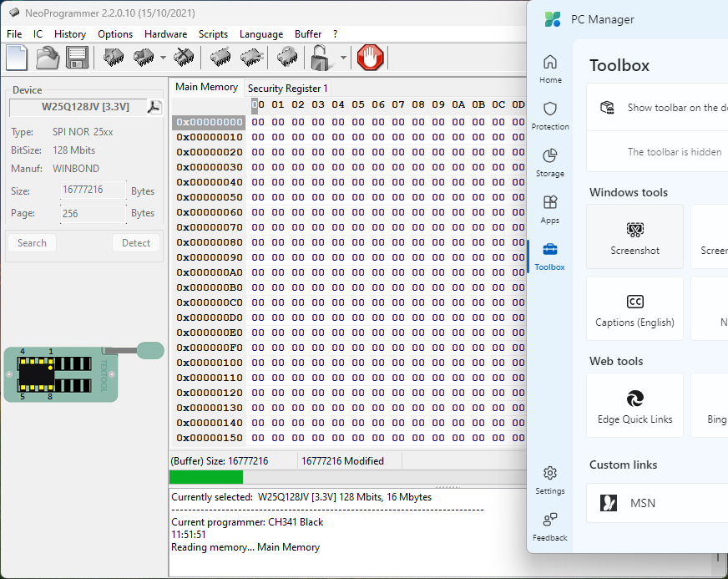Screen dimensions: 728x579
Task: Expand the dropdown arrow beside the chip icons
Action: point(163,58)
